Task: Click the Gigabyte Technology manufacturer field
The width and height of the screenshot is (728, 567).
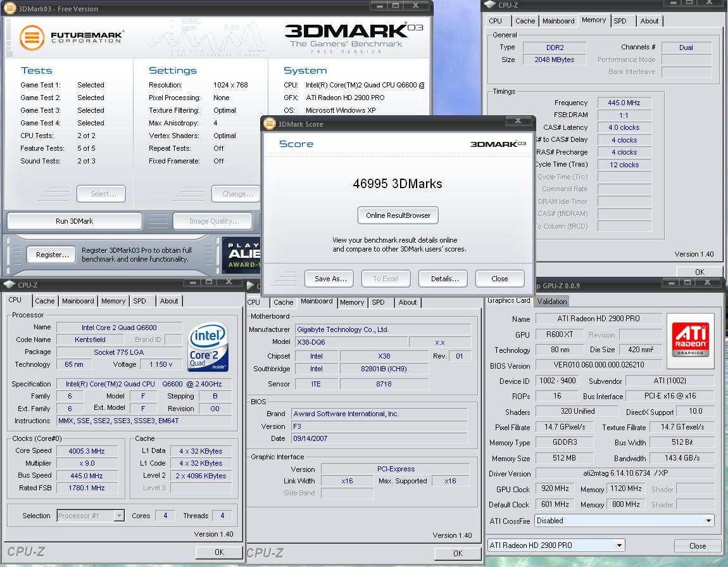Action: tap(382, 329)
